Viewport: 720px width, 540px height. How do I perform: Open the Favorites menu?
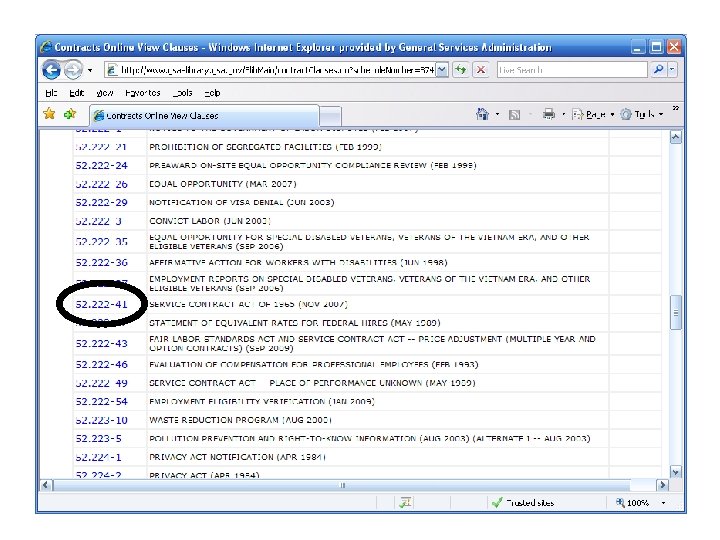tap(143, 93)
